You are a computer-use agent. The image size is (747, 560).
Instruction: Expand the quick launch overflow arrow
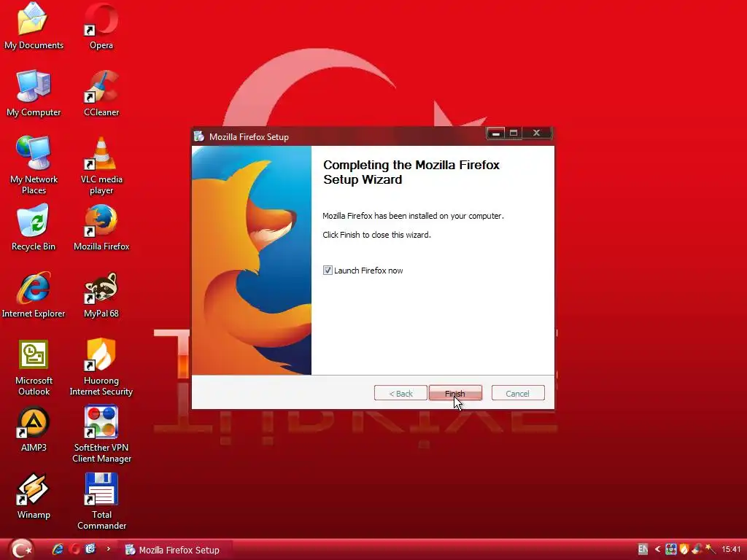[108, 549]
